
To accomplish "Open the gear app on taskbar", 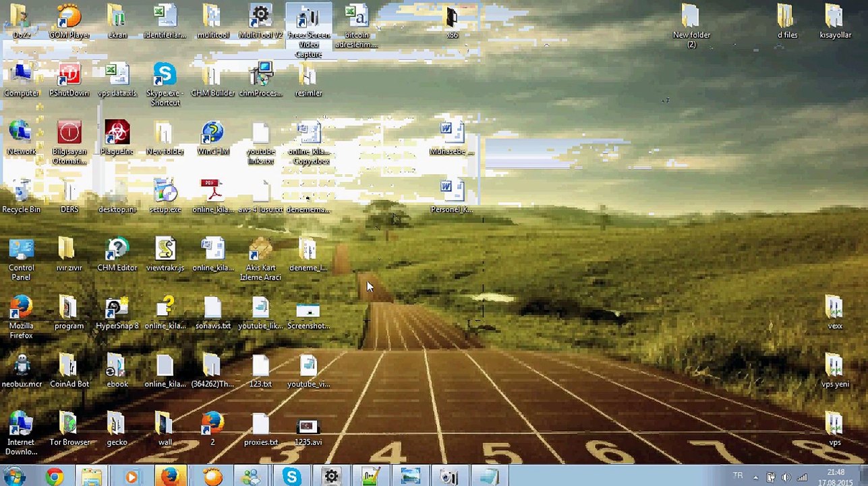I will click(x=331, y=477).
